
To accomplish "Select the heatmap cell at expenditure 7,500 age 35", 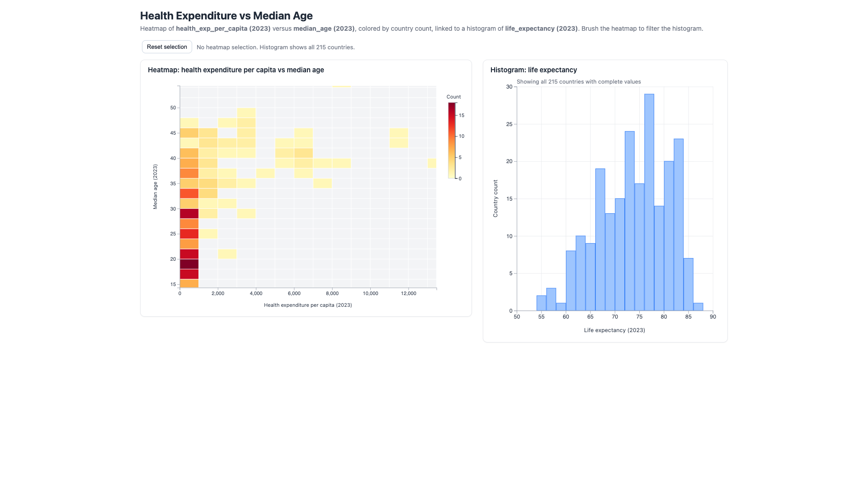I will click(322, 183).
